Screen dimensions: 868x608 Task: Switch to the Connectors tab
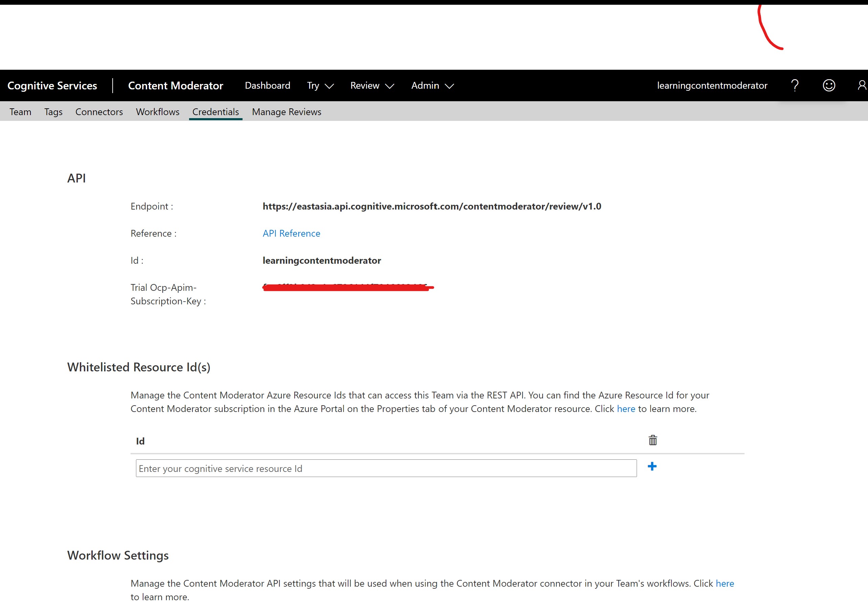[x=99, y=112]
